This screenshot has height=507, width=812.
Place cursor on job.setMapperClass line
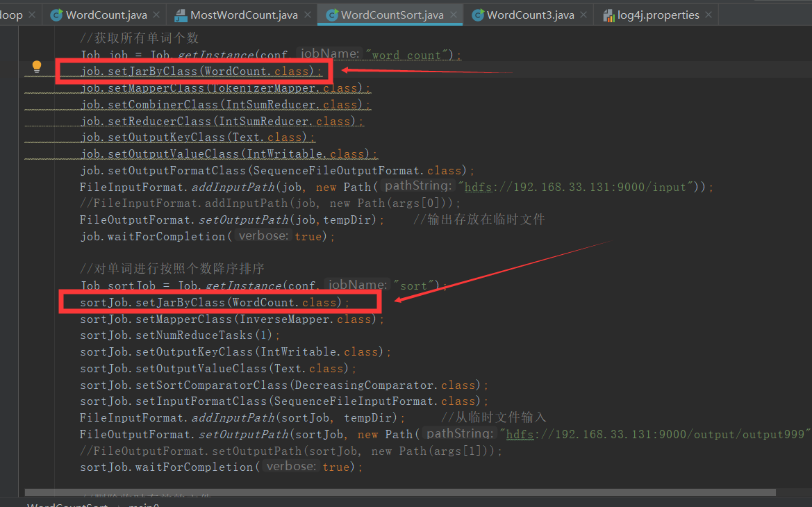pos(225,88)
